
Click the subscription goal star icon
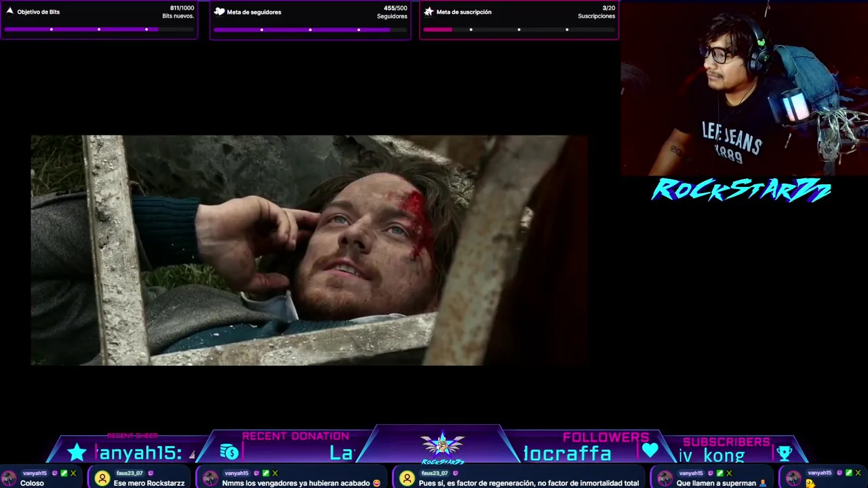pyautogui.click(x=429, y=12)
